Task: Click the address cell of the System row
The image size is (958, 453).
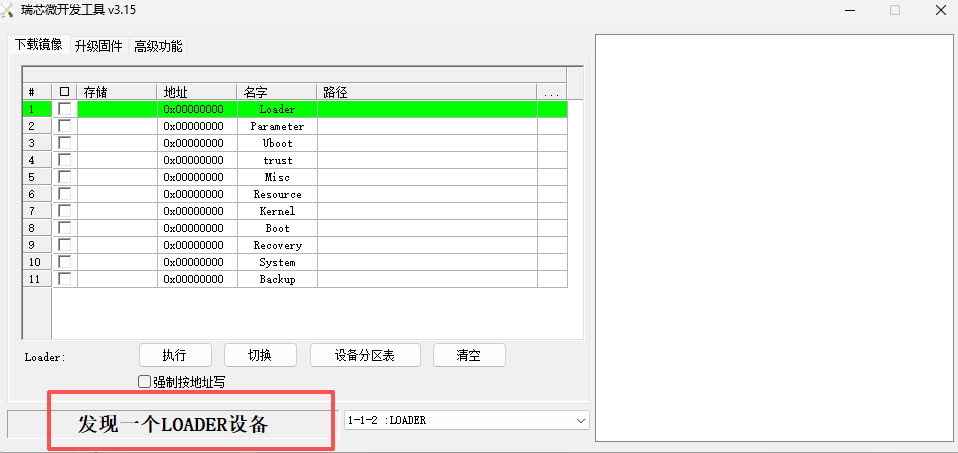Action: click(197, 262)
